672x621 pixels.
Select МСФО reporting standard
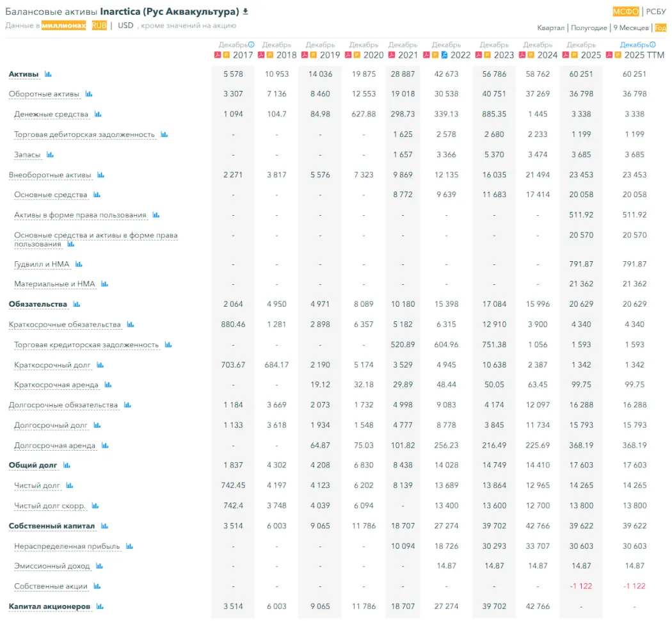(x=625, y=12)
